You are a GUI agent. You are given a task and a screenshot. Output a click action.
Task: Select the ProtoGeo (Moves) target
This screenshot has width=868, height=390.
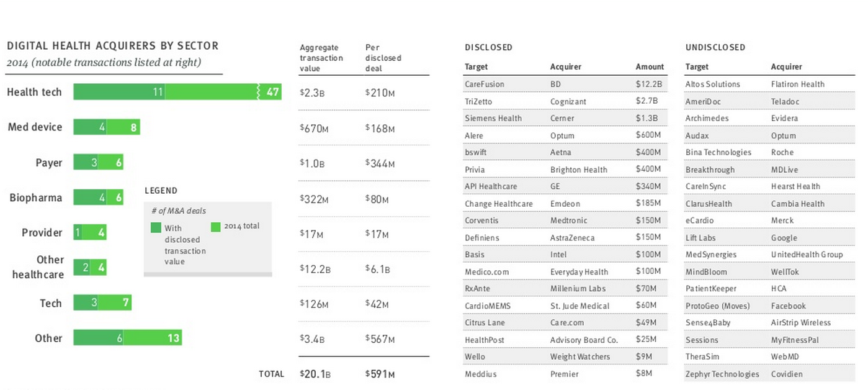coord(717,306)
